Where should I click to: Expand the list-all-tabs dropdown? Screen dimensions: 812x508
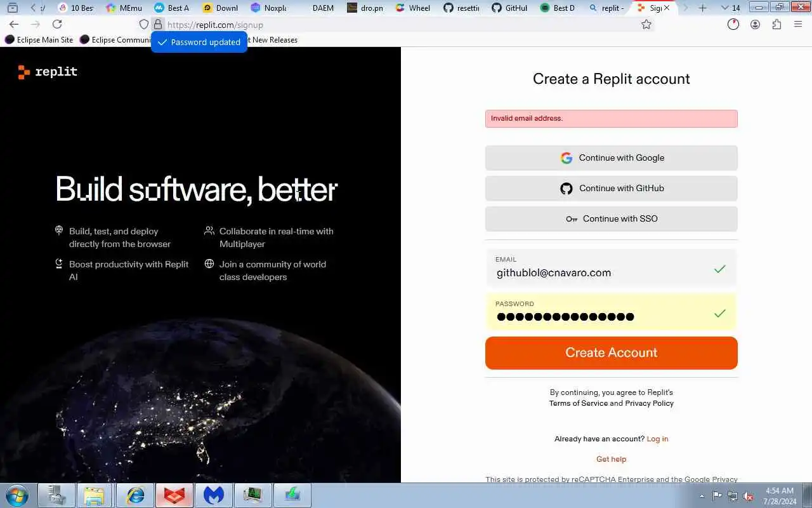(724, 8)
